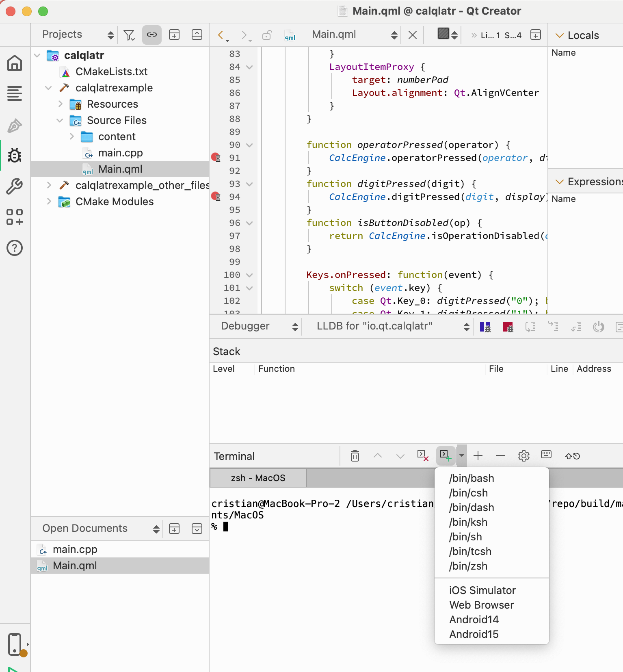This screenshot has width=623, height=672.
Task: Open the Main.qml open-files dropdown
Action: pos(354,35)
